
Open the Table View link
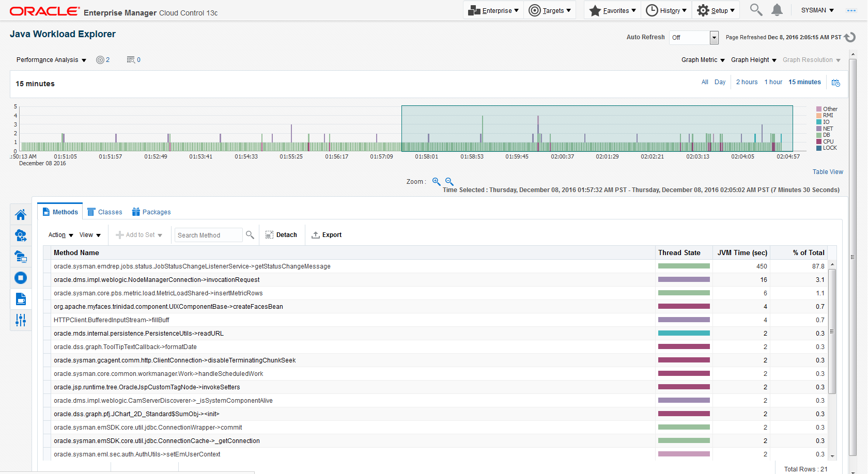pos(828,172)
